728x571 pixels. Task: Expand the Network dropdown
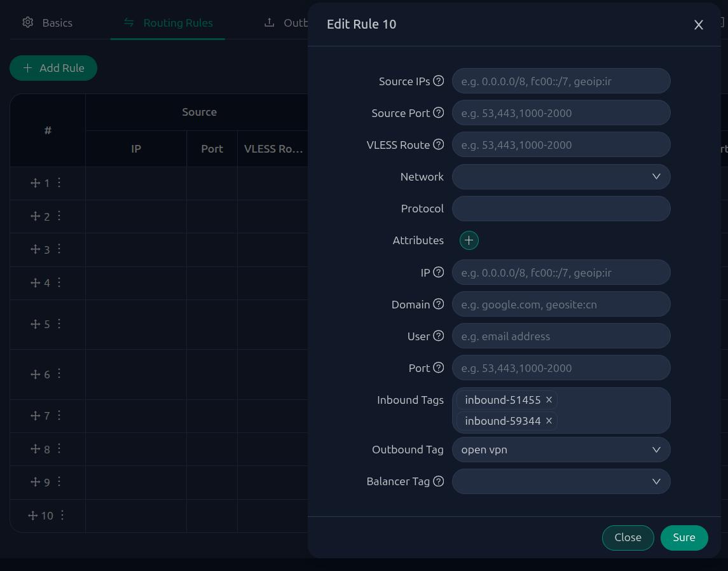coord(561,176)
